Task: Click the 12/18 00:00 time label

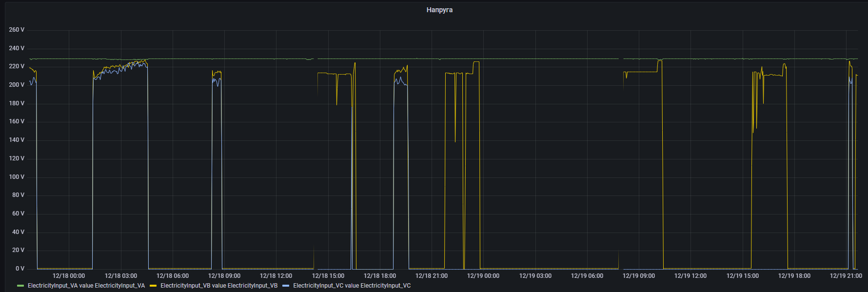Action: click(69, 276)
